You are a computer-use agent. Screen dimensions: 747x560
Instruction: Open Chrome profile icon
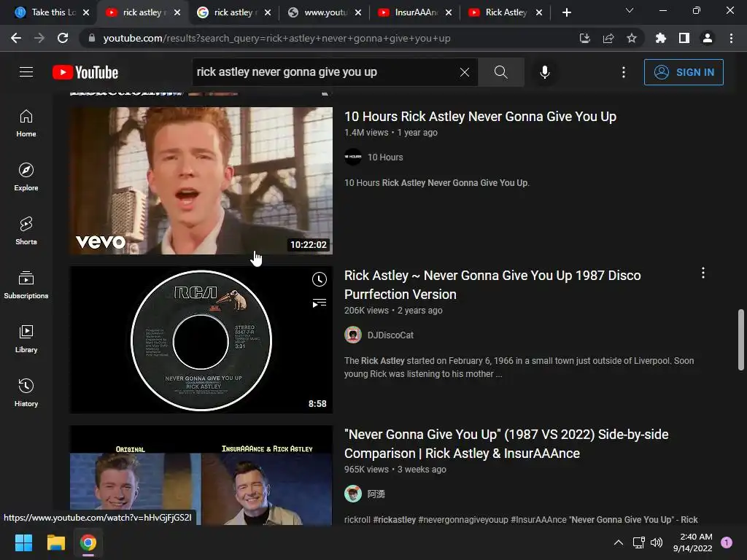pyautogui.click(x=708, y=38)
